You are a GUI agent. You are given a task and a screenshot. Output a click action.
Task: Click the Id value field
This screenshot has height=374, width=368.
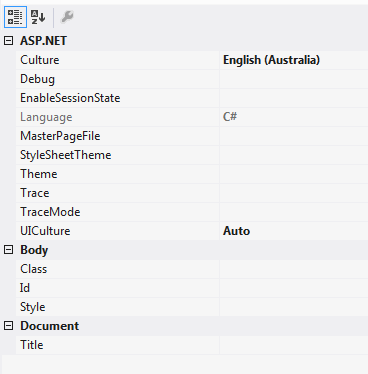coord(294,288)
